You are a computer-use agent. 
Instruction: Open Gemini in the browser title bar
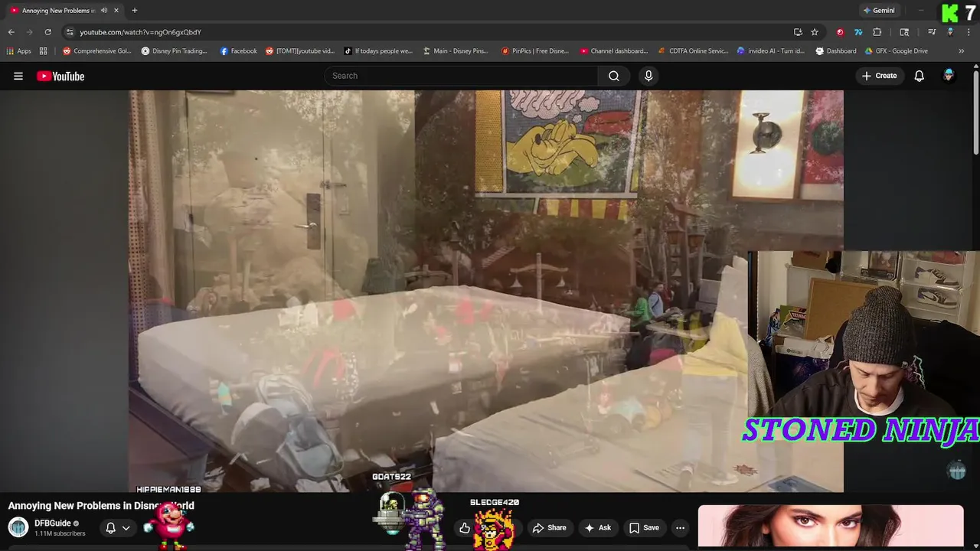[879, 11]
